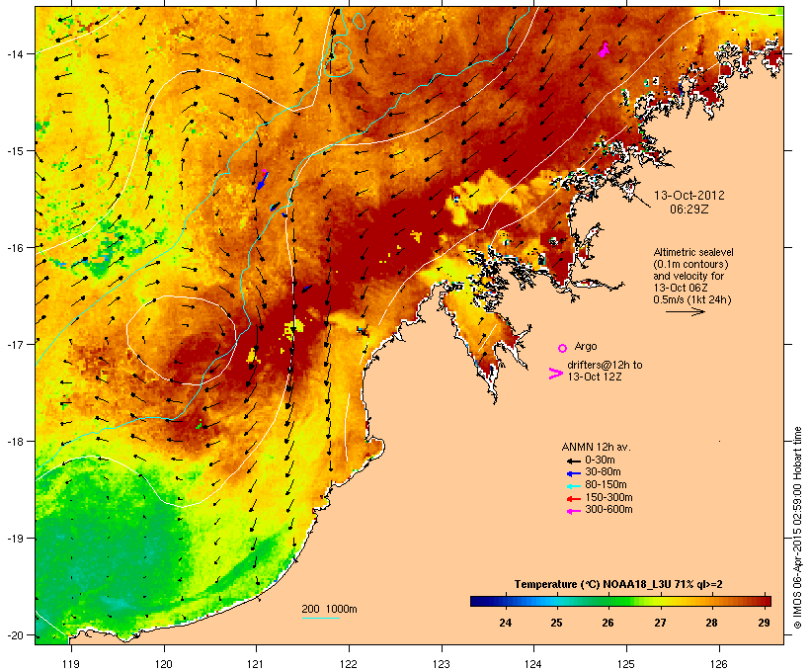The image size is (810, 672).
Task: Click the colorbar tick label 27
Action: click(660, 623)
